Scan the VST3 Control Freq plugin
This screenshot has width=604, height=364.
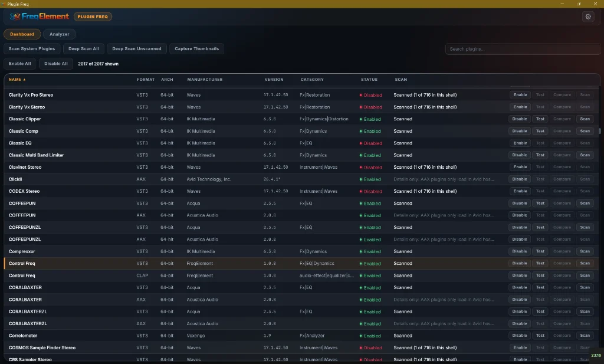(x=585, y=264)
